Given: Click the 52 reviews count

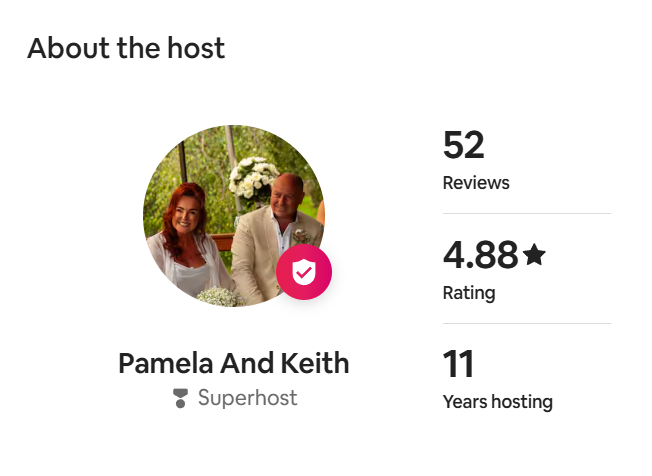Looking at the screenshot, I should tap(463, 146).
